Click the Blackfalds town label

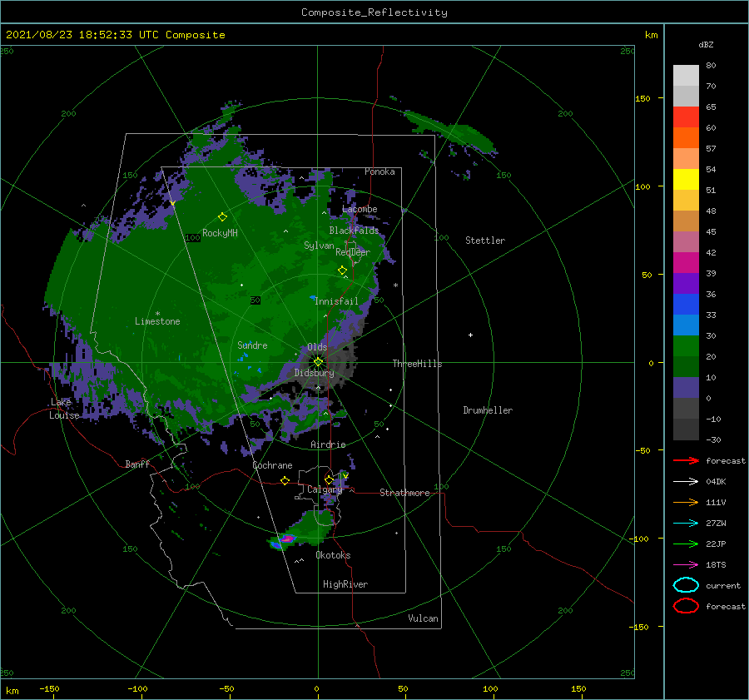point(354,231)
